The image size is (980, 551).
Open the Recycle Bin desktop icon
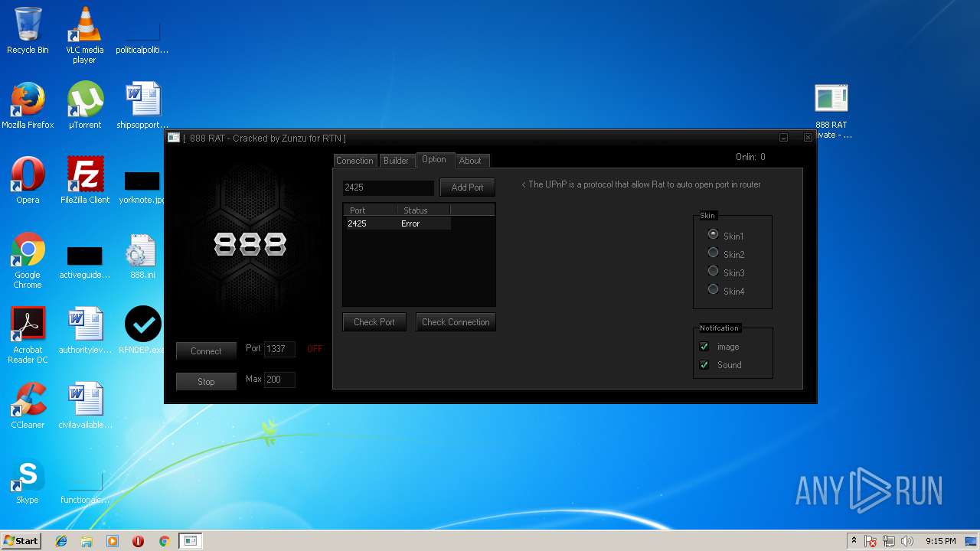(x=28, y=31)
